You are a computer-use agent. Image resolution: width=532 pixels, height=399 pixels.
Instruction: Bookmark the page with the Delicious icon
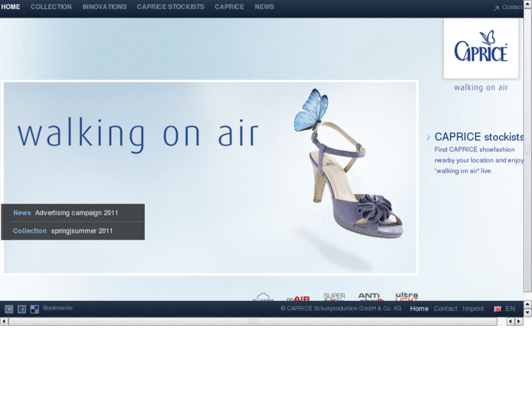(x=34, y=309)
